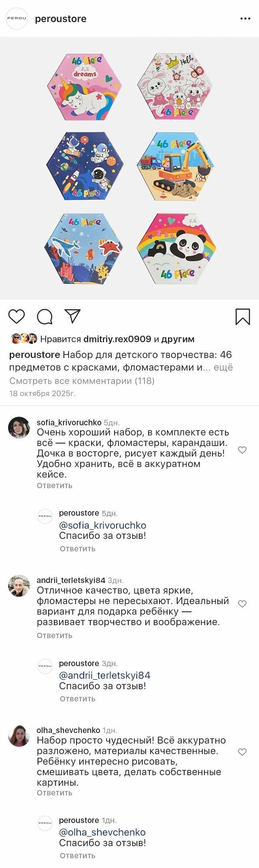Open the three-dot post options menu
The image size is (259, 868).
click(245, 19)
